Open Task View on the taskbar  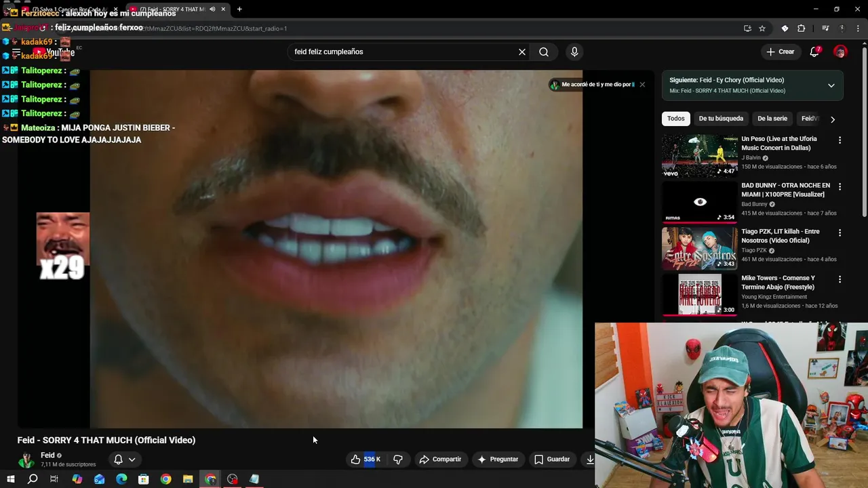(54, 479)
